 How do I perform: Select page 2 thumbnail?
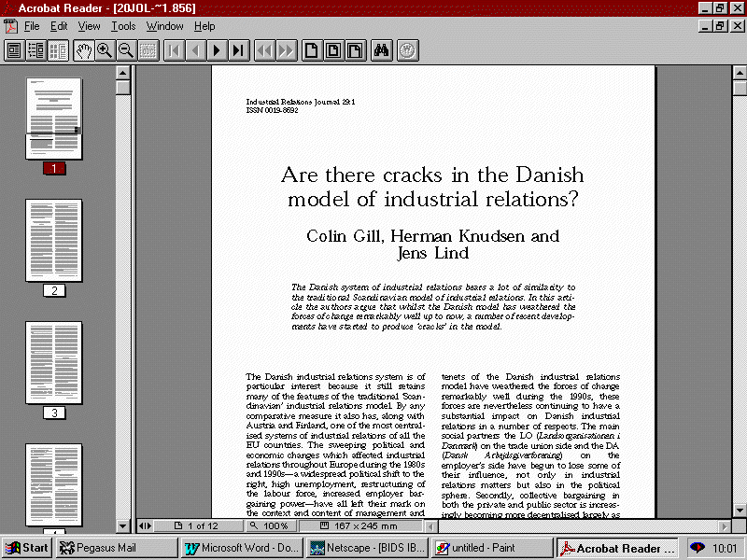(x=54, y=241)
